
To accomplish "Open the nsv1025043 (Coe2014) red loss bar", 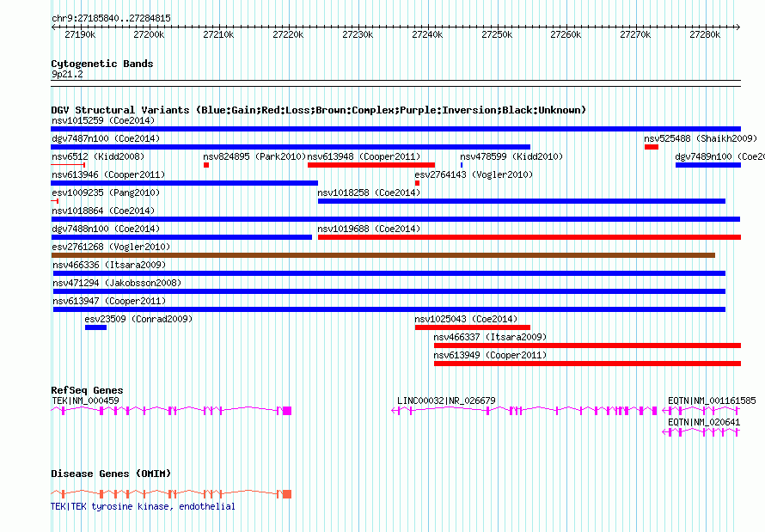I will 473,327.
